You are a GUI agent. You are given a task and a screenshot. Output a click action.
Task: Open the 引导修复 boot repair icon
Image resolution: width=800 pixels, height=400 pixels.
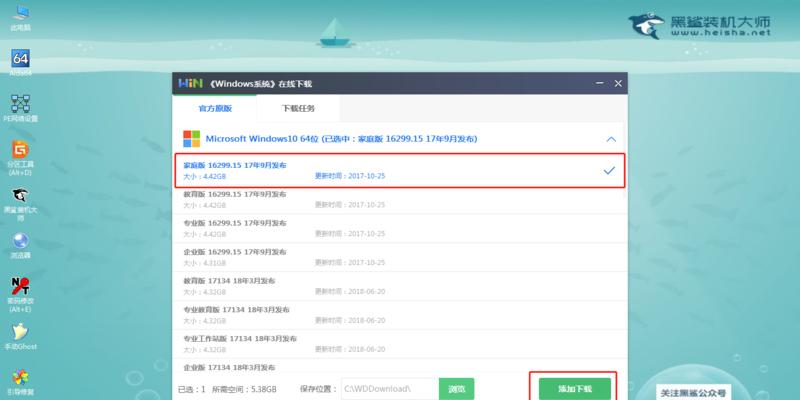point(20,383)
